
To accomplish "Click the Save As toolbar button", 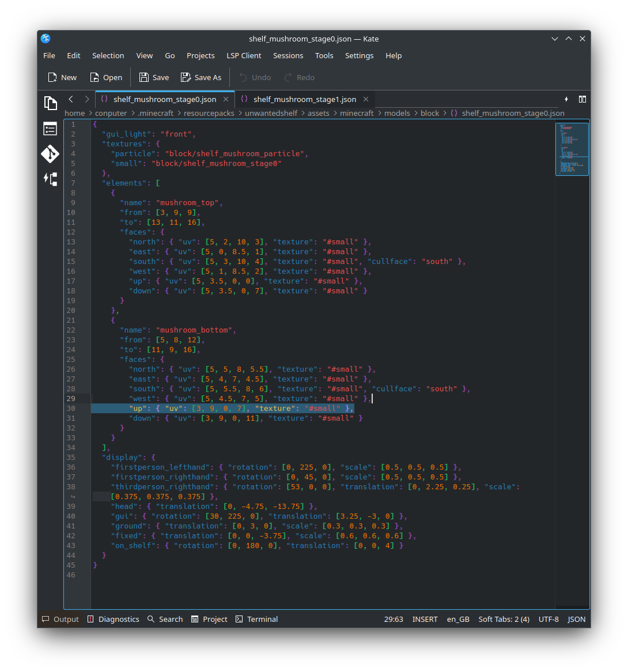I will click(201, 78).
